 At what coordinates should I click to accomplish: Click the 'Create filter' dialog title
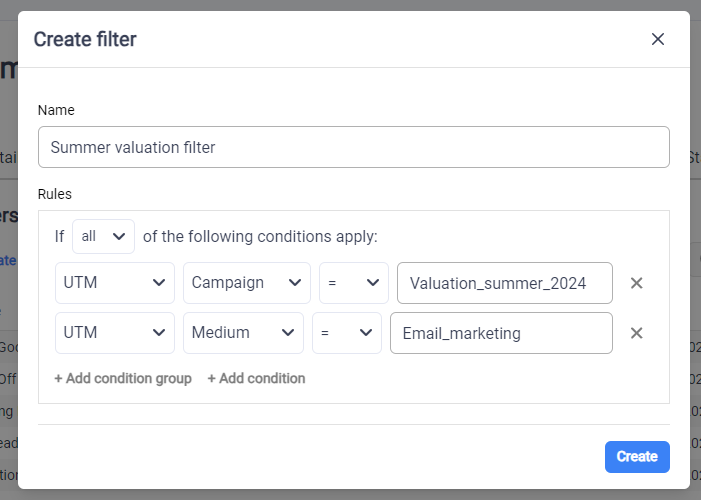(x=85, y=39)
